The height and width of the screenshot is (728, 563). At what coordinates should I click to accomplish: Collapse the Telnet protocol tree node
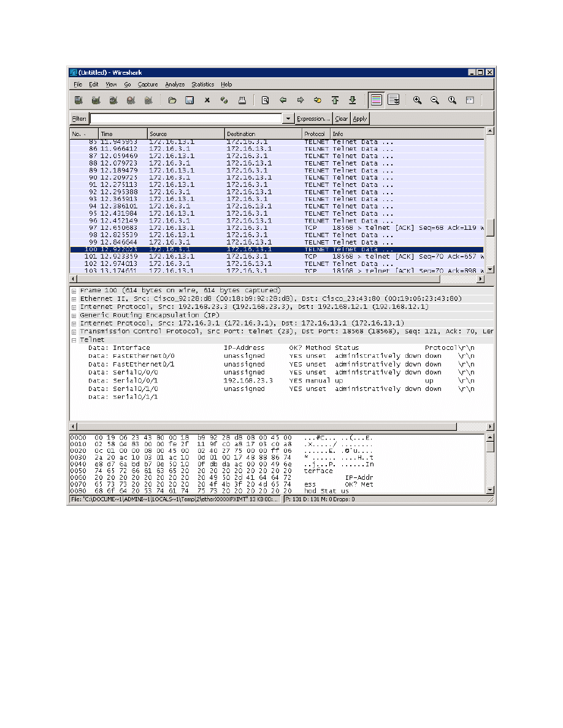click(74, 339)
